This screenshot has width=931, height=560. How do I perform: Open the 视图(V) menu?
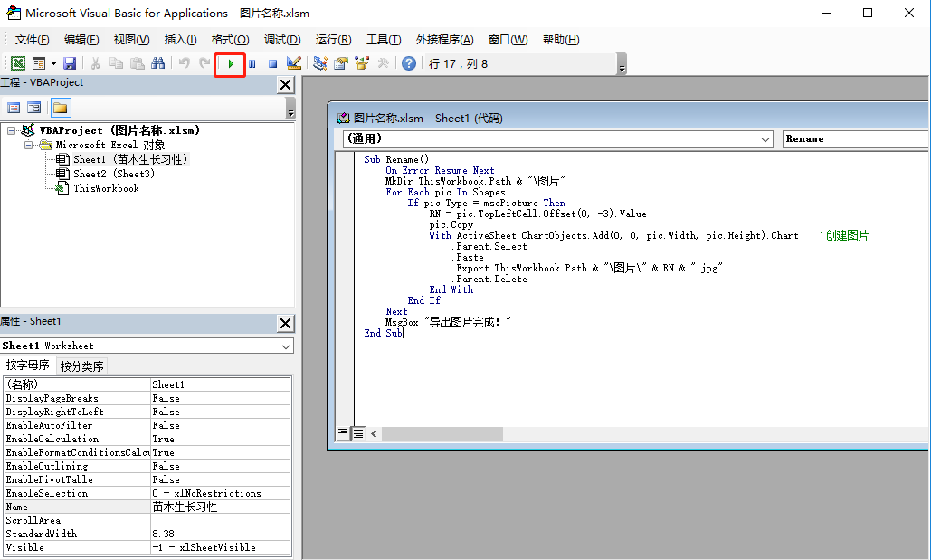click(131, 40)
